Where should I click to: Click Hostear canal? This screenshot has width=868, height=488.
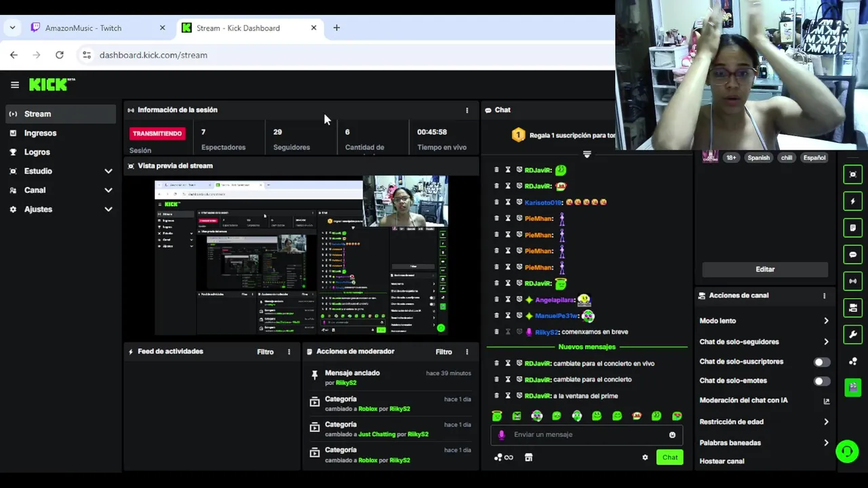(x=722, y=461)
